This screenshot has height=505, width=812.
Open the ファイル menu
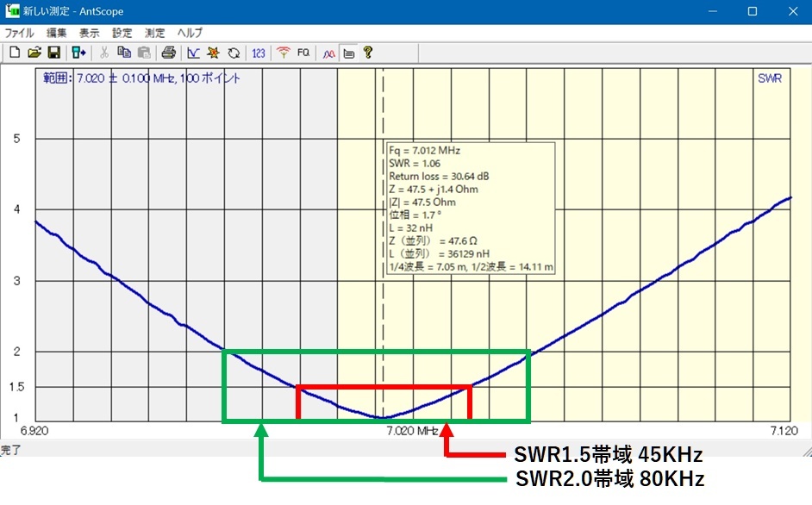(21, 33)
